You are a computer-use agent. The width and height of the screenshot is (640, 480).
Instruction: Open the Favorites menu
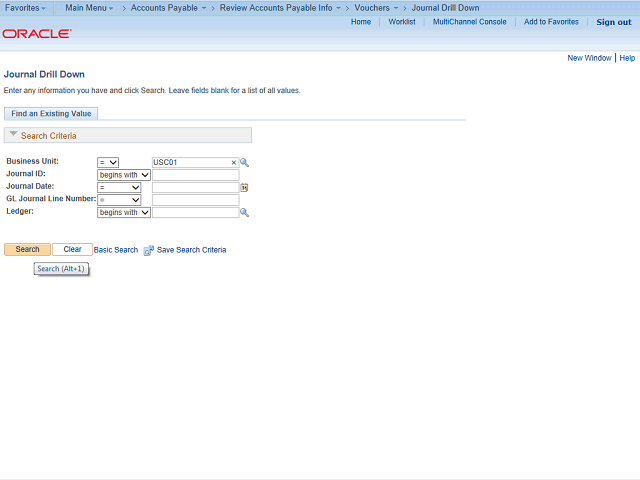pos(25,8)
